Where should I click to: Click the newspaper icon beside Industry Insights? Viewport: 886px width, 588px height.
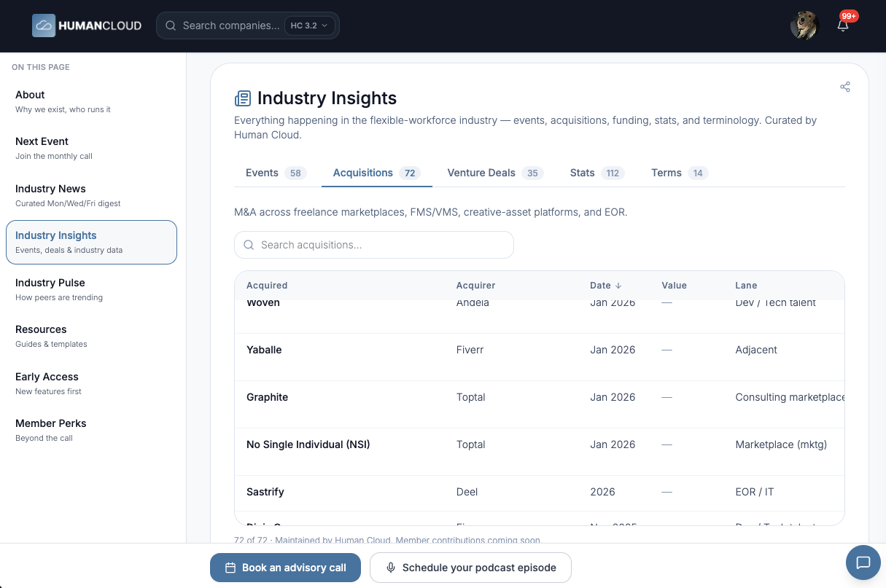tap(242, 98)
